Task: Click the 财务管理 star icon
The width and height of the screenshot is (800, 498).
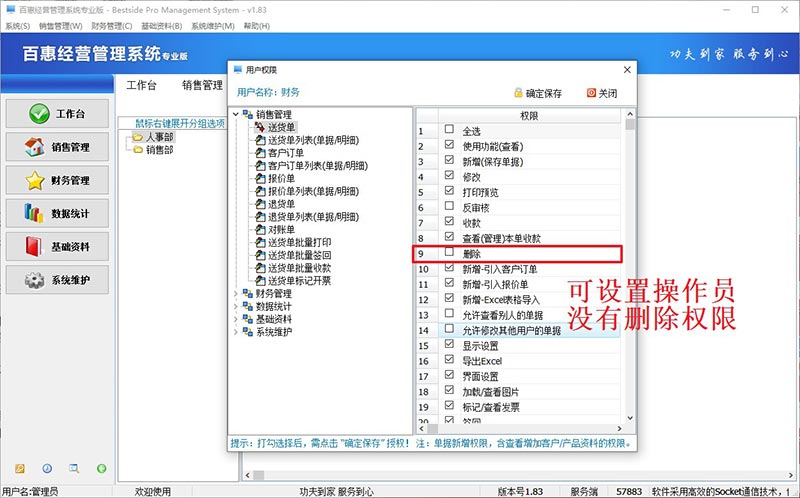Action: pos(34,181)
